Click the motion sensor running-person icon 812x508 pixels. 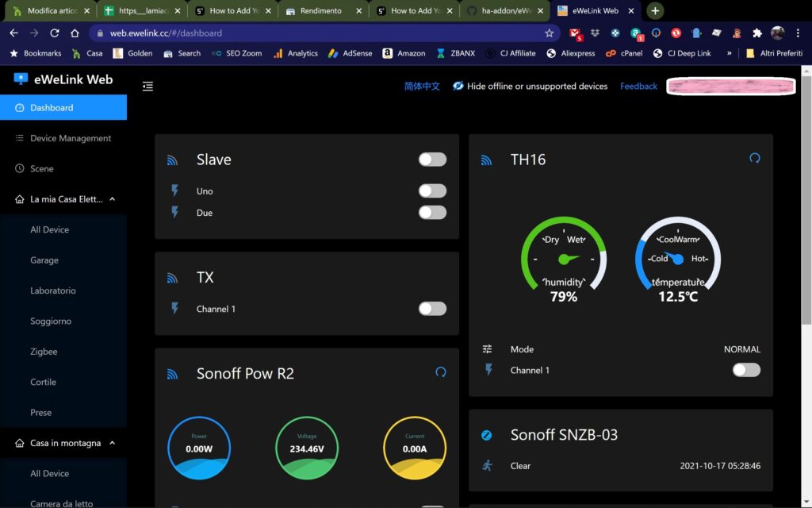[x=488, y=465]
